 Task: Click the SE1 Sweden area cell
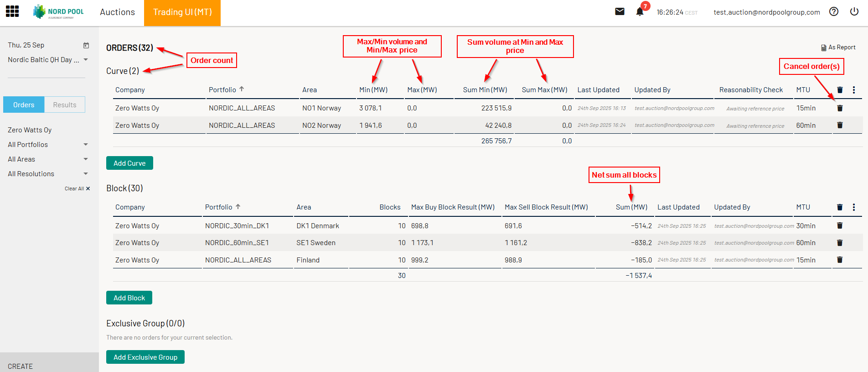(x=316, y=243)
